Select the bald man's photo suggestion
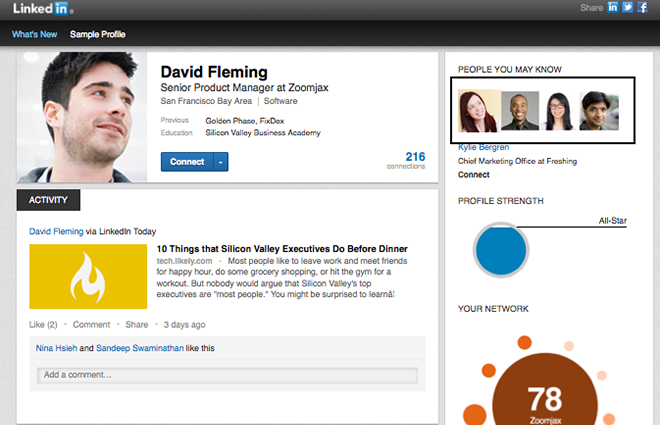660x425 pixels. tap(520, 111)
